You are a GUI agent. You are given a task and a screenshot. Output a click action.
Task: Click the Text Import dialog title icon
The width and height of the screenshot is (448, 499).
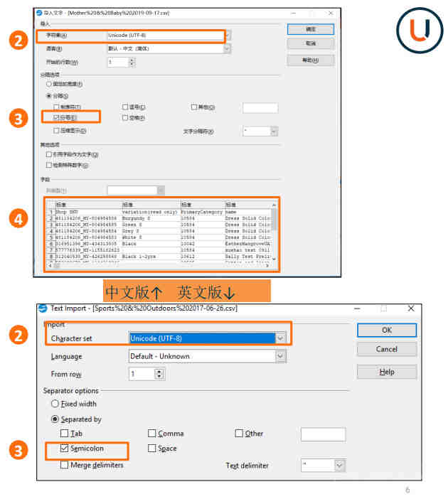tap(43, 308)
